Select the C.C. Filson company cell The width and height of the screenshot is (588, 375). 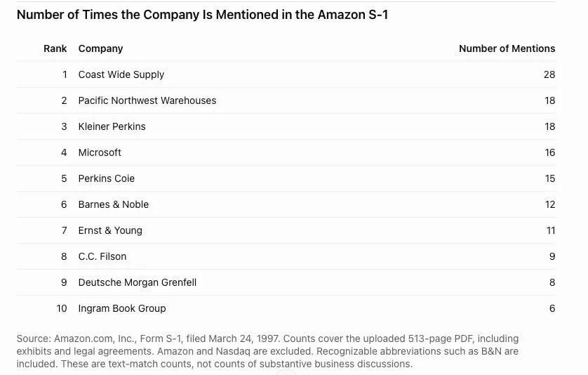[102, 256]
